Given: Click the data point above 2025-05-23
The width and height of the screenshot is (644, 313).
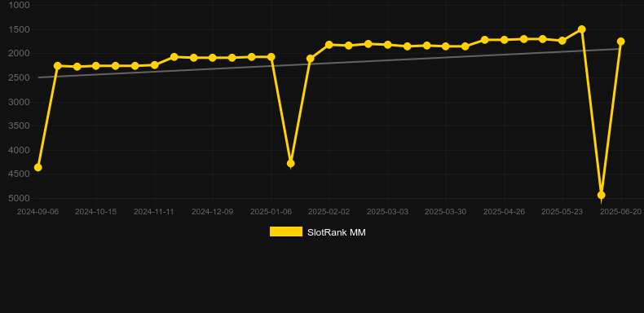Looking at the screenshot, I should point(562,41).
